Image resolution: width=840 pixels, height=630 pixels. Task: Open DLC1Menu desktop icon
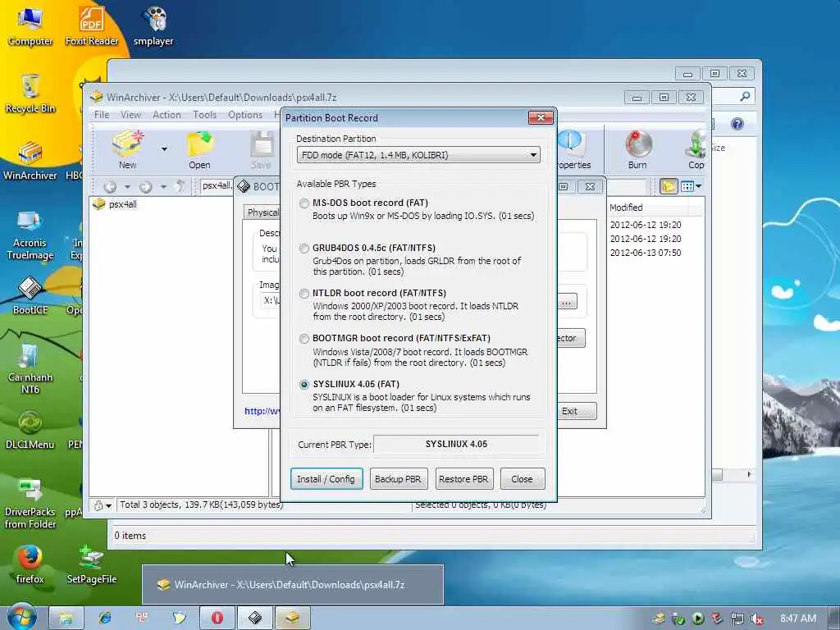tap(30, 430)
